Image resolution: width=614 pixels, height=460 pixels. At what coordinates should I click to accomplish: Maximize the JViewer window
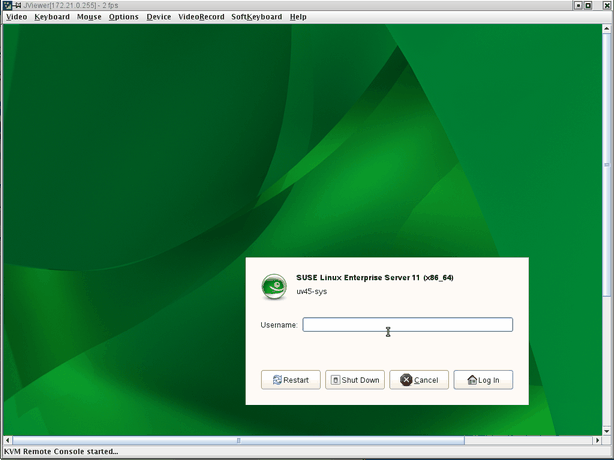click(x=588, y=5)
